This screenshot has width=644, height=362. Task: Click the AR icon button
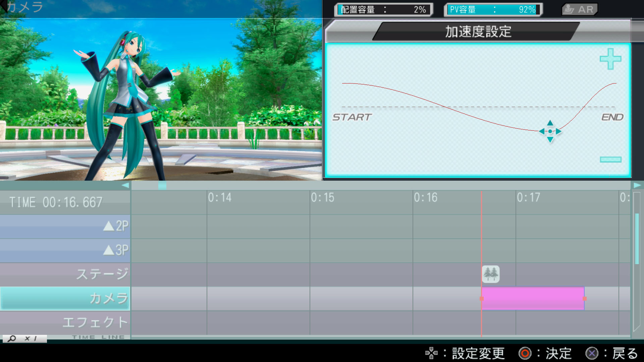pyautogui.click(x=580, y=9)
